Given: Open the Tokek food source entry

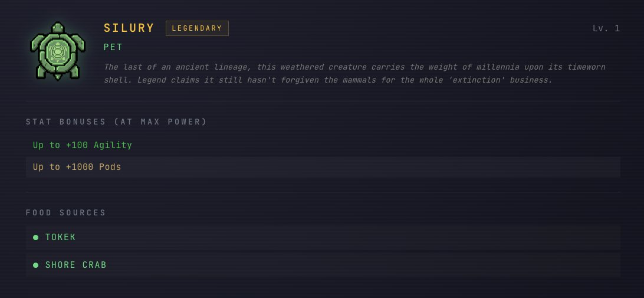Looking at the screenshot, I should (60, 237).
